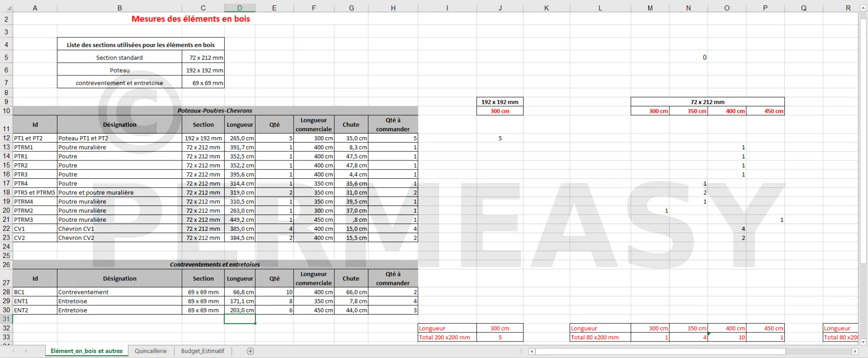Select length cell '203,0 cm'
This screenshot has width=868, height=358.
240,310
